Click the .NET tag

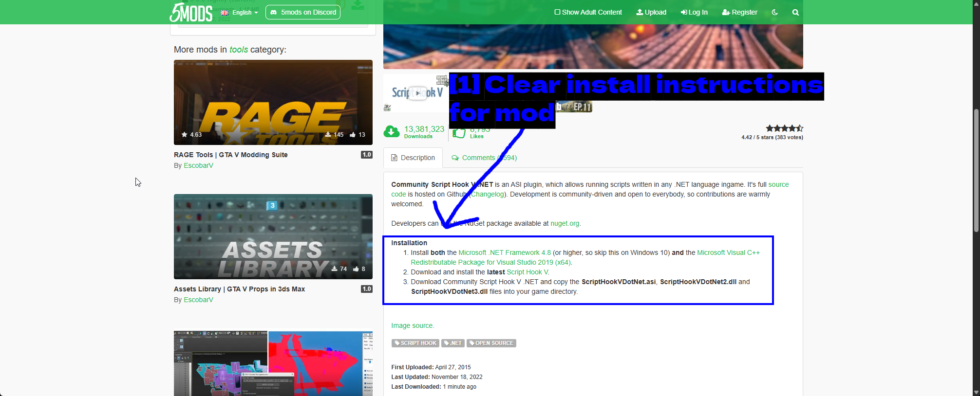coord(453,343)
